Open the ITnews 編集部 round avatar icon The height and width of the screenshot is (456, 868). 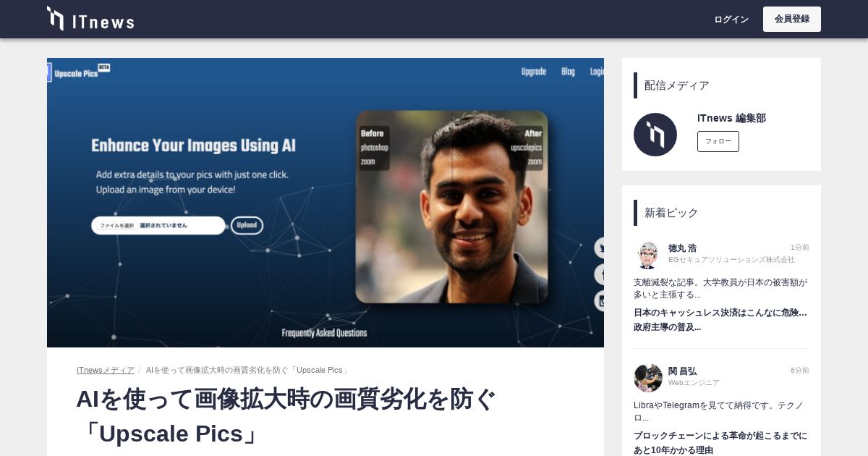pos(655,135)
